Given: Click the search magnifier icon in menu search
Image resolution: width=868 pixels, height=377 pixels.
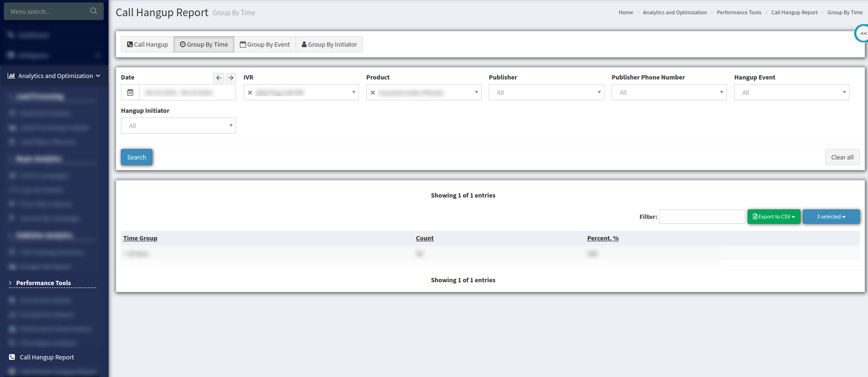Looking at the screenshot, I should pyautogui.click(x=94, y=11).
